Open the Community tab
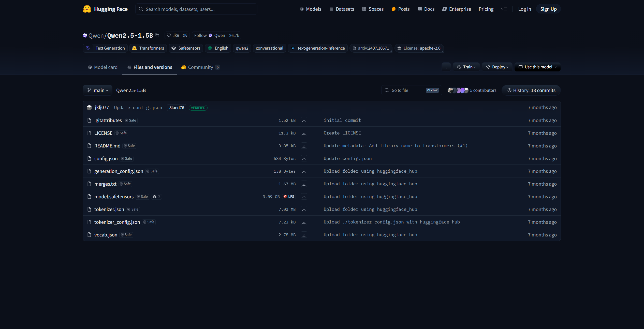The width and height of the screenshot is (644, 329). [x=200, y=67]
